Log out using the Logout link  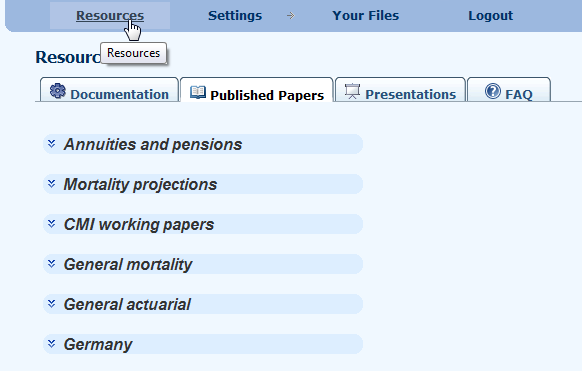pos(491,16)
